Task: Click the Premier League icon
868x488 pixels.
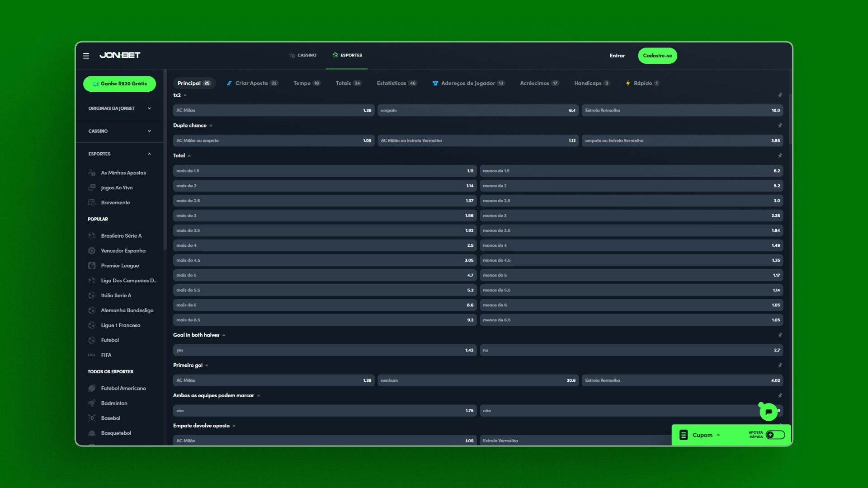Action: pyautogui.click(x=92, y=266)
